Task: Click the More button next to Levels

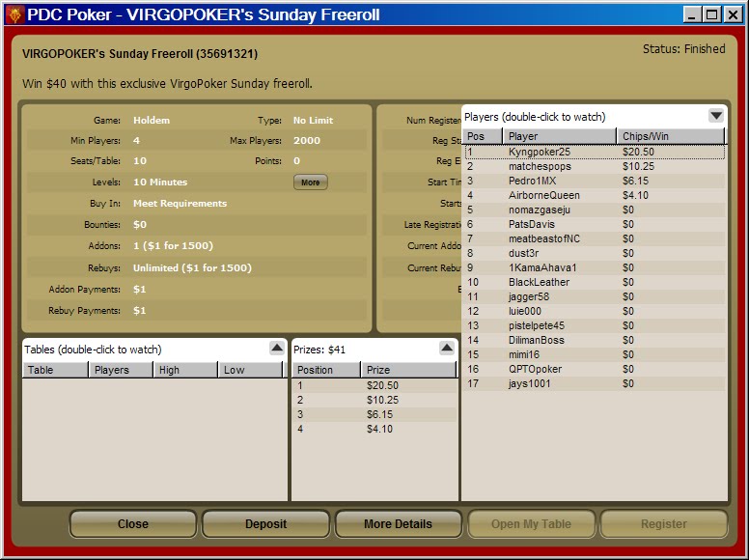Action: click(x=311, y=182)
